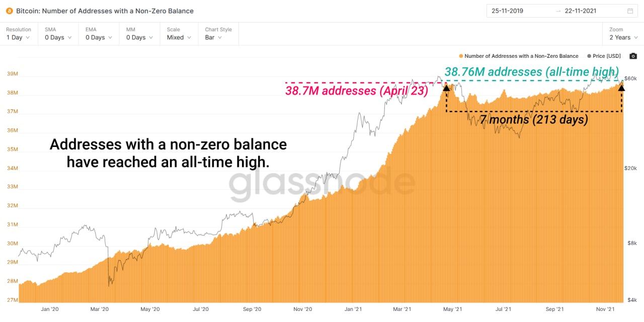
Task: Click the glassnode watermark on chart
Action: [322, 184]
